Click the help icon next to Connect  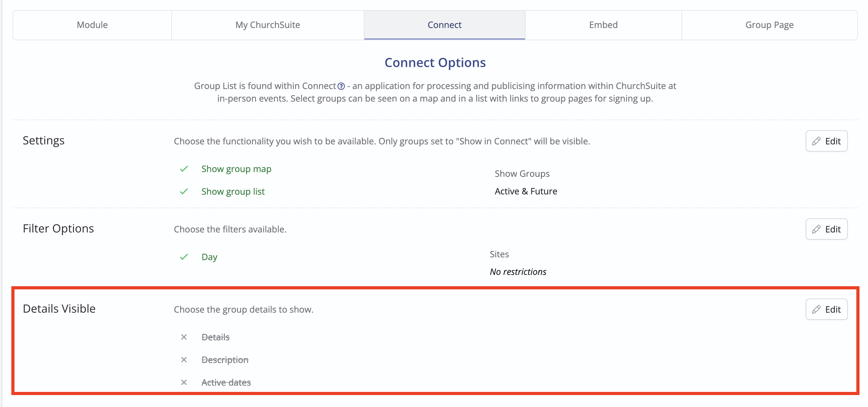[x=341, y=86]
